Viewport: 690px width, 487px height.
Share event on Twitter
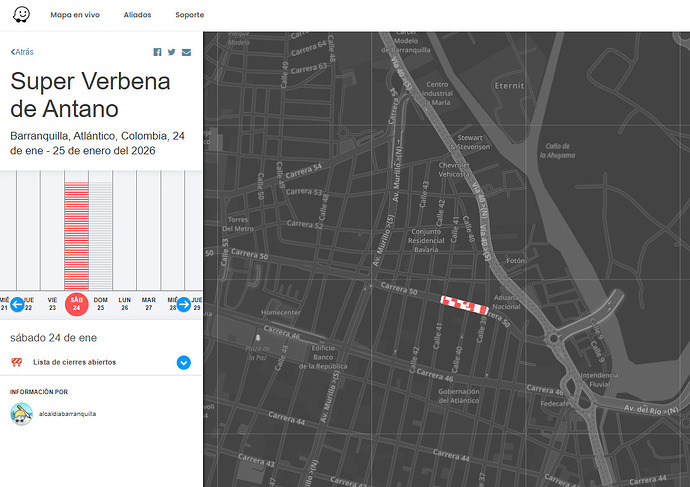point(171,52)
